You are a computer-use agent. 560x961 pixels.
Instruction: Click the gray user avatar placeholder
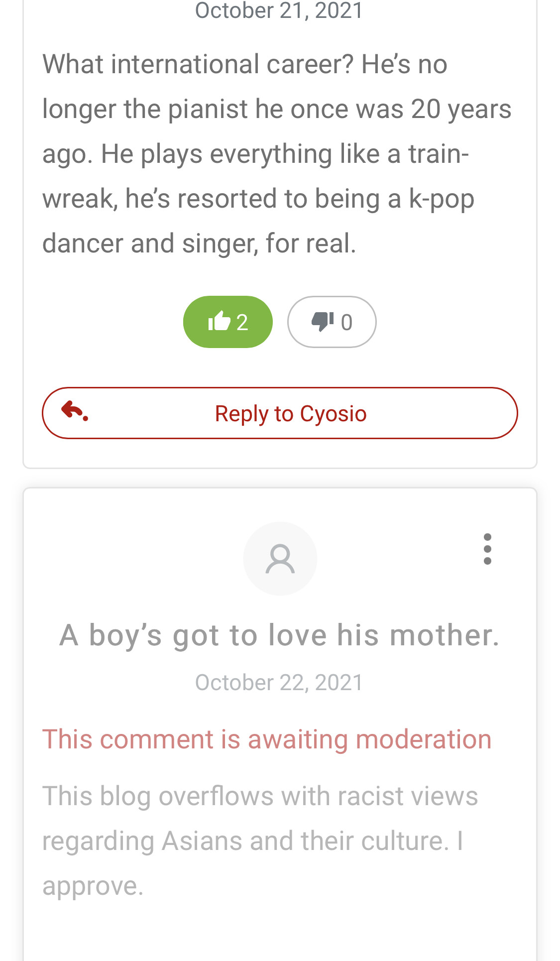click(x=280, y=559)
